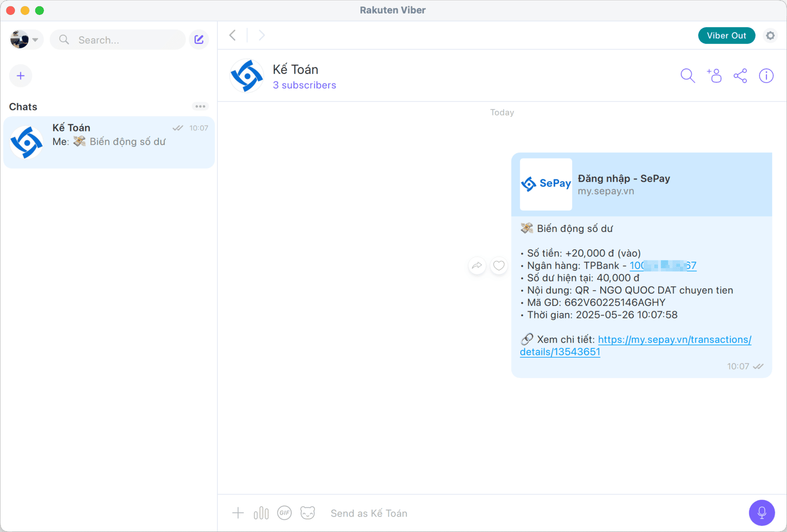Open the Chats three-dots options menu

(200, 106)
